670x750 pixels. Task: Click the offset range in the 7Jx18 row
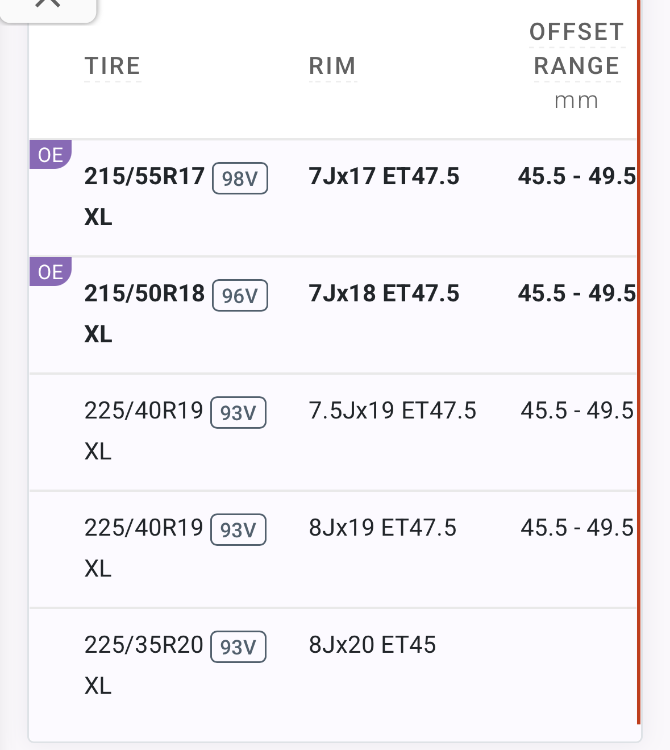pyautogui.click(x=577, y=293)
